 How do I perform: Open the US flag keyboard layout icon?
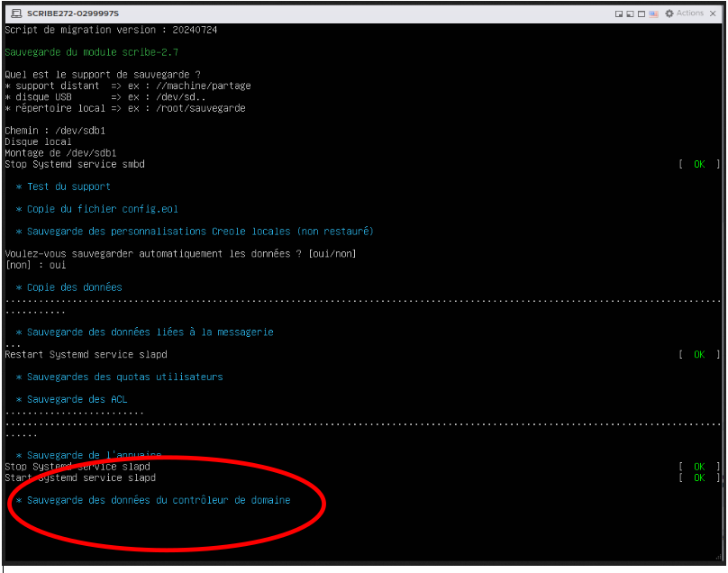tap(655, 14)
